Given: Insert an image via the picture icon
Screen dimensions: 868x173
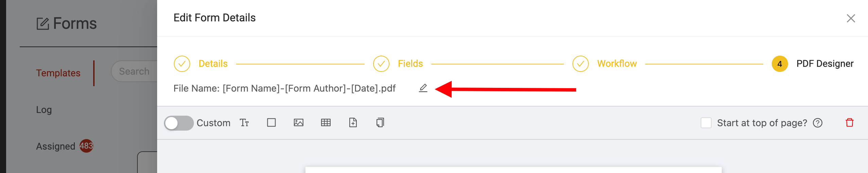Looking at the screenshot, I should coord(299,122).
